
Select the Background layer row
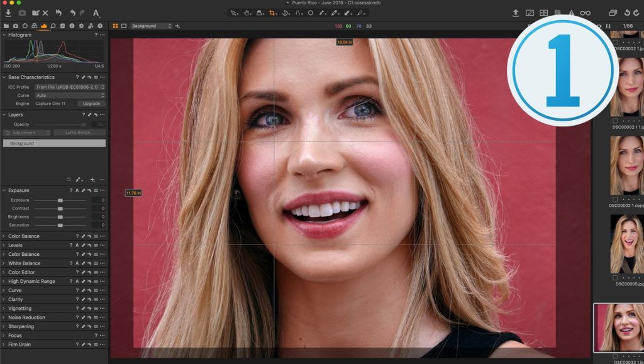(54, 143)
